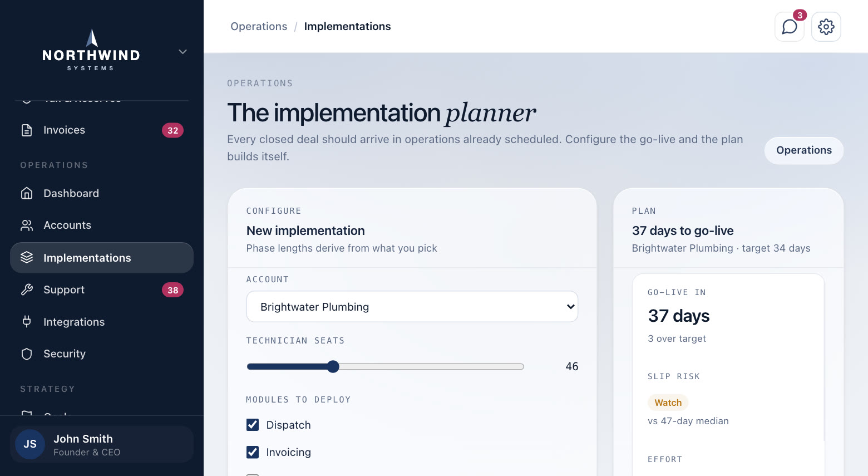Image resolution: width=868 pixels, height=476 pixels.
Task: Click the Accounts people icon
Action: point(27,225)
